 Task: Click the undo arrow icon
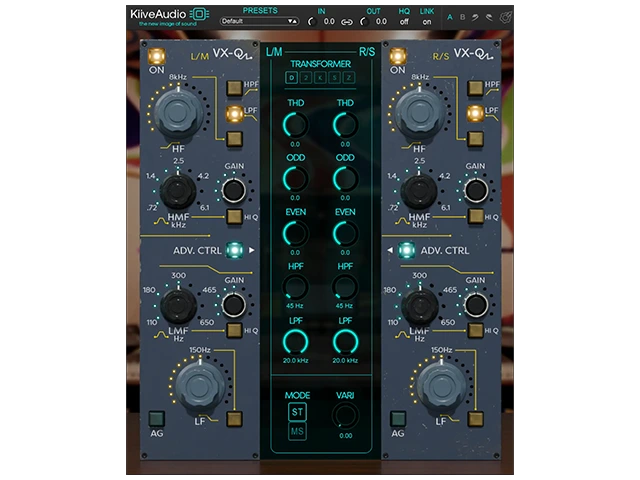pos(475,17)
